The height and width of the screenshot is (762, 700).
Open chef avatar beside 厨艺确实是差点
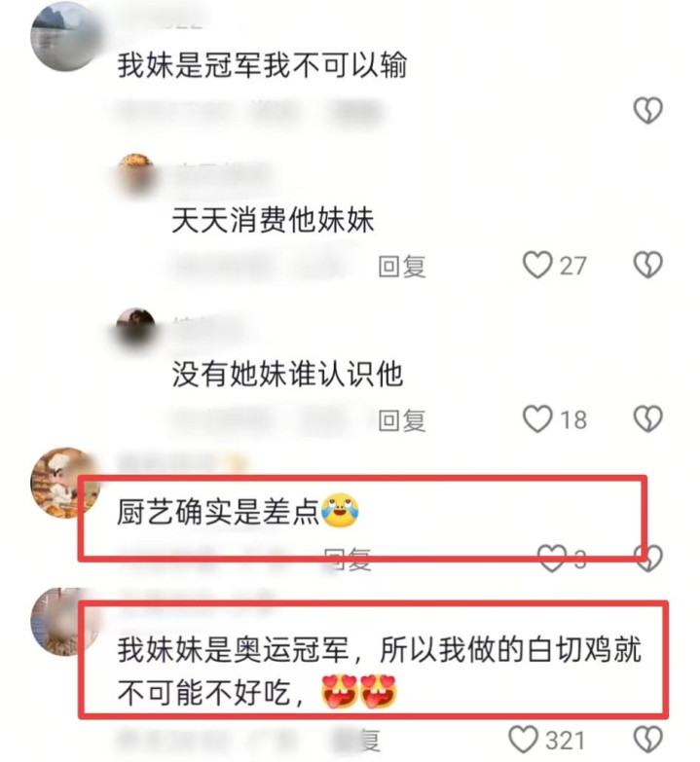pyautogui.click(x=64, y=482)
